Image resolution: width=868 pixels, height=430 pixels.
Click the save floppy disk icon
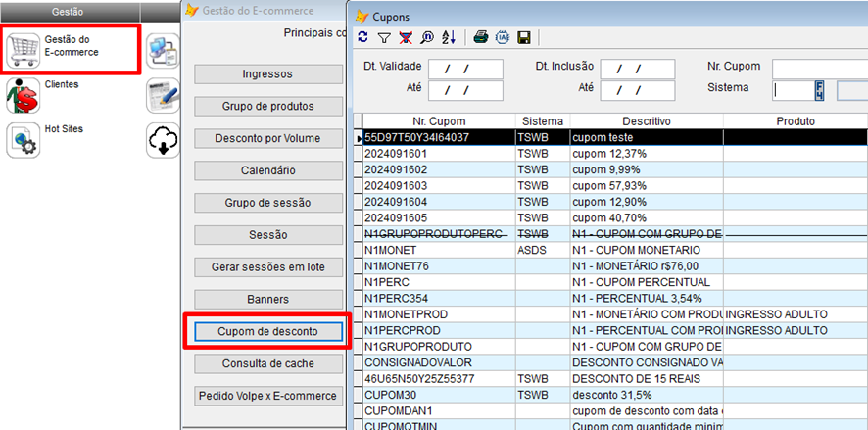[524, 37]
